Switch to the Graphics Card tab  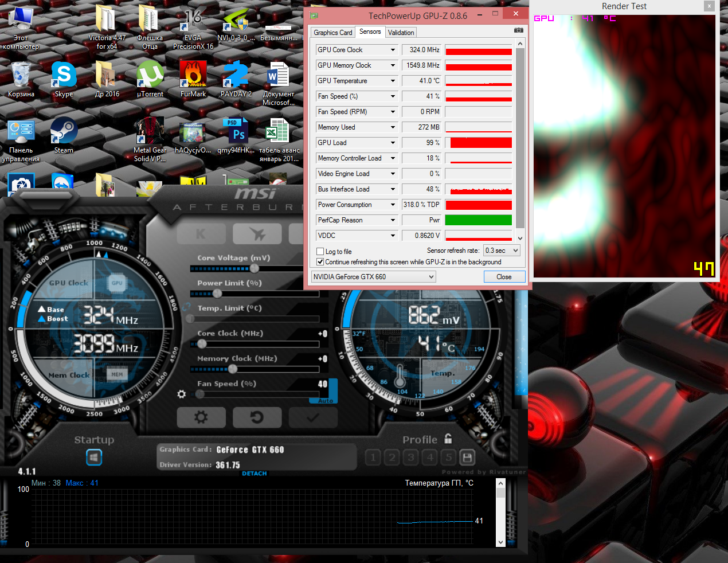click(x=333, y=33)
